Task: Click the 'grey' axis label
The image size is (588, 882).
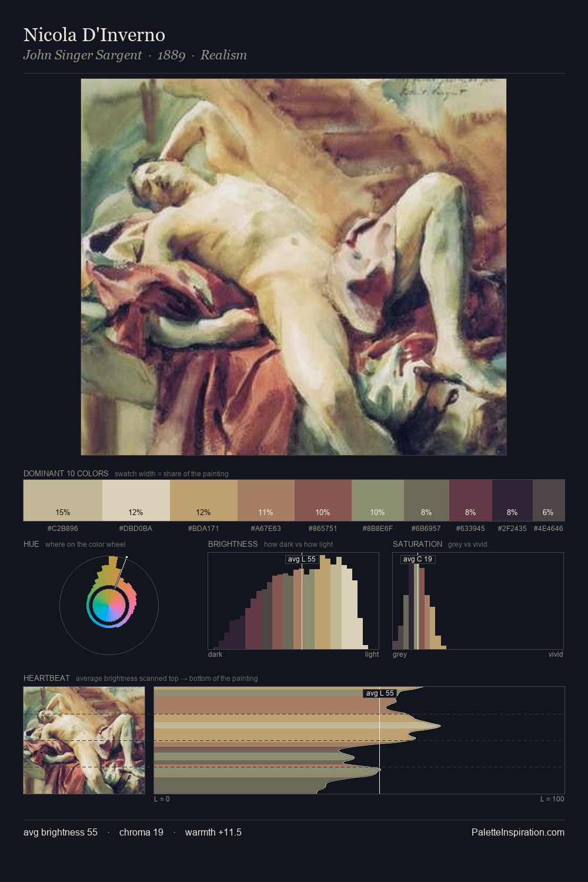Action: (400, 654)
